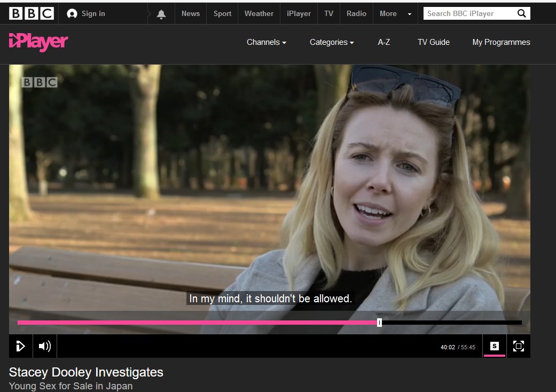
Task: Open the TV Guide
Action: (433, 42)
